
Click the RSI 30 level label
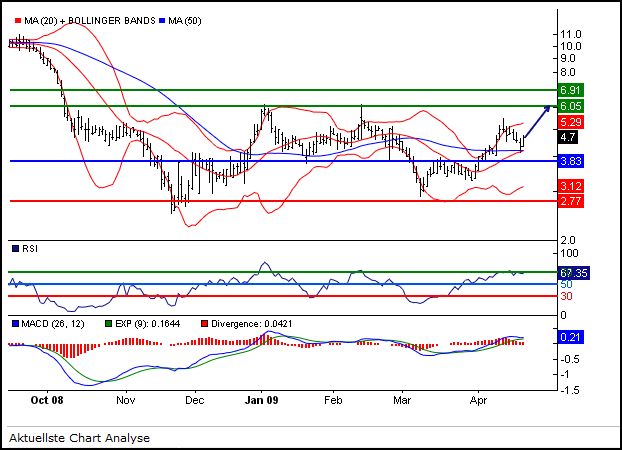[566, 296]
